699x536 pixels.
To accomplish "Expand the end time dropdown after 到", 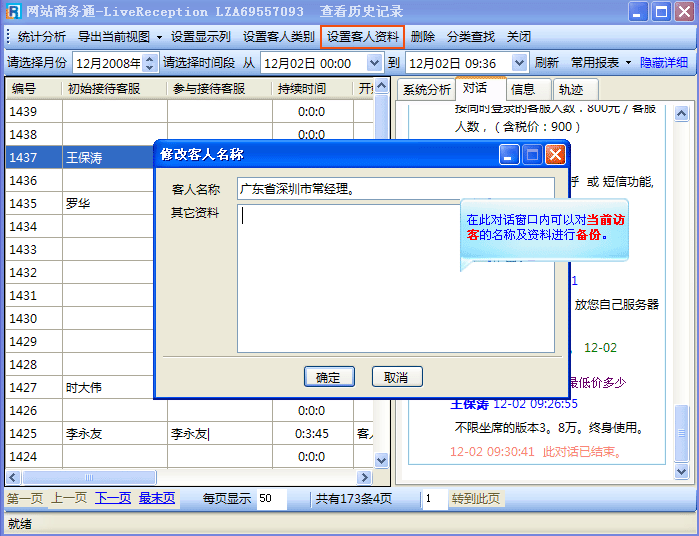I will [518, 63].
